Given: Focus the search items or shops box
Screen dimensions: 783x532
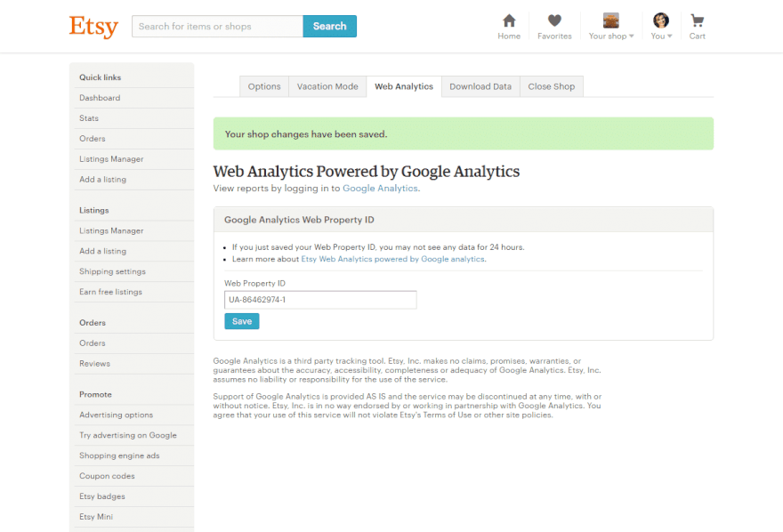Looking at the screenshot, I should click(x=217, y=27).
